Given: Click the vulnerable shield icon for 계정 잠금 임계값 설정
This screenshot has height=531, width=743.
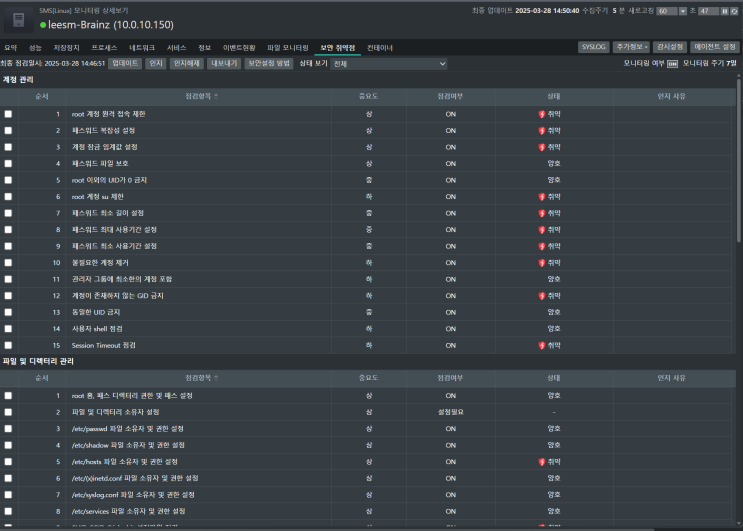Looking at the screenshot, I should 542,147.
